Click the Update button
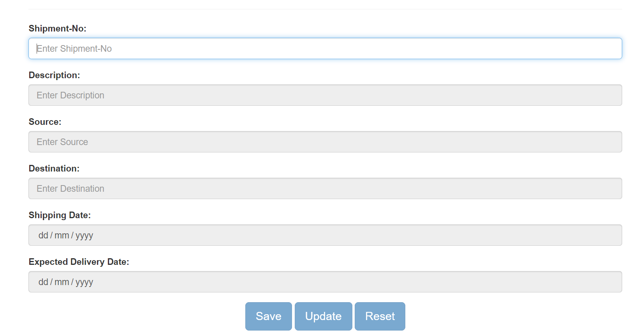Image resolution: width=644 pixels, height=336 pixels. pyautogui.click(x=323, y=316)
